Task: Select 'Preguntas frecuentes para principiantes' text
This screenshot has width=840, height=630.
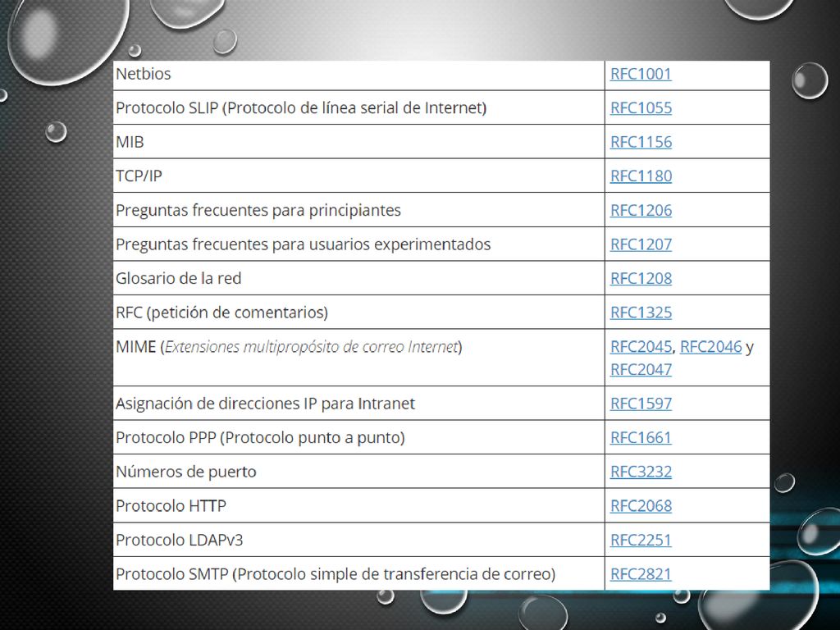Action: (258, 211)
